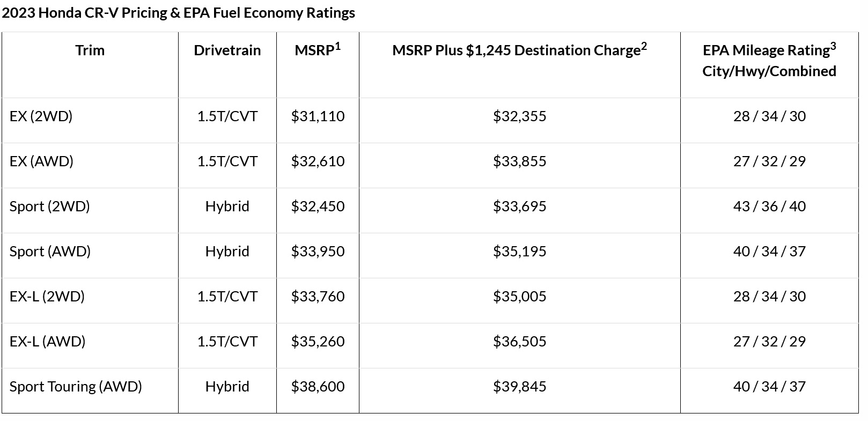This screenshot has height=421, width=868.
Task: Select the Sport (AWD) trim name
Action: coord(50,252)
